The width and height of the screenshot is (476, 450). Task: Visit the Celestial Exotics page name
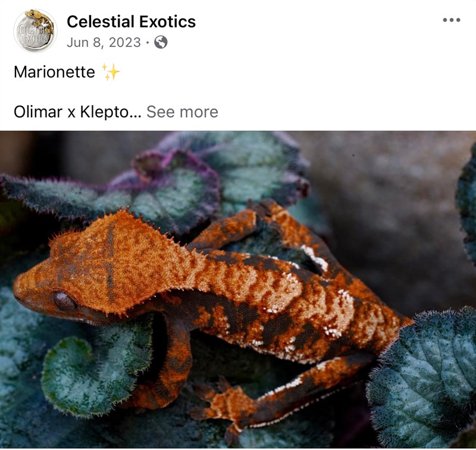(131, 21)
